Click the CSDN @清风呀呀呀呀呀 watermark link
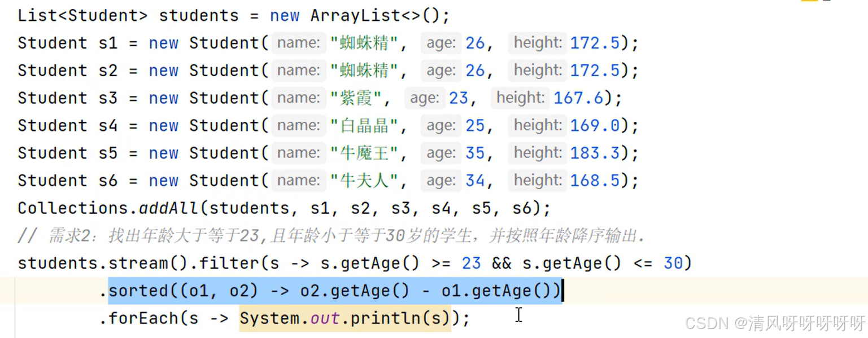The image size is (868, 338). [x=774, y=324]
